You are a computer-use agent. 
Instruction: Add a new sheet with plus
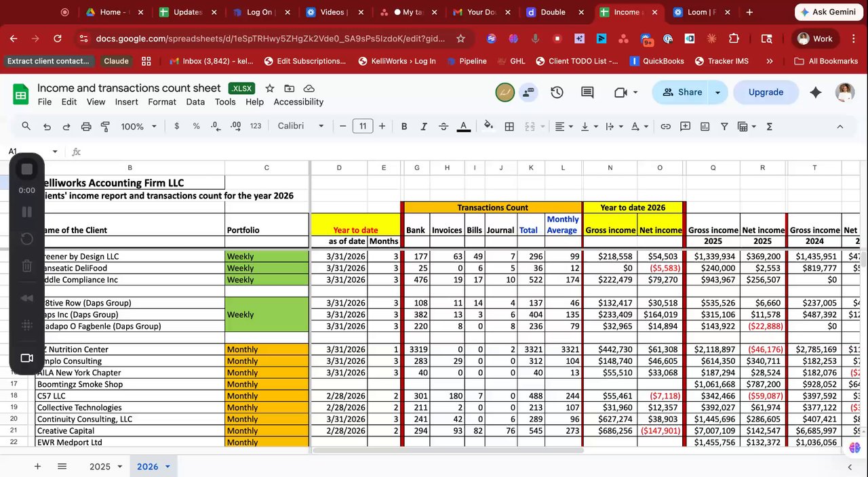tap(38, 466)
